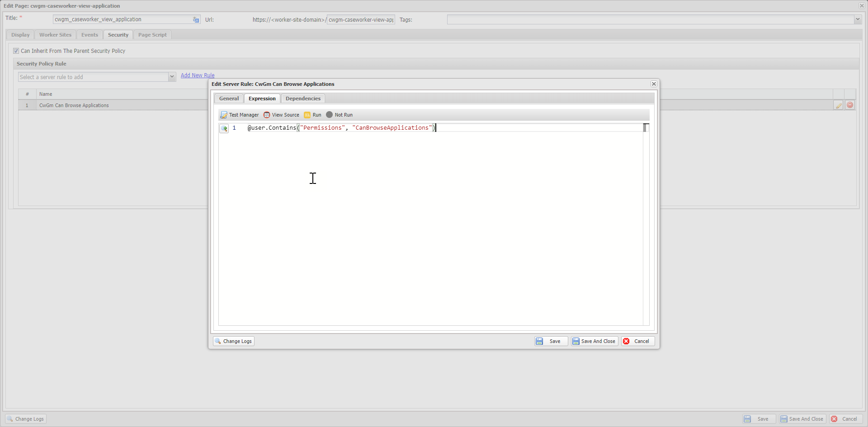Click the Add New Rule link
Screen dimensions: 868x427
198,75
